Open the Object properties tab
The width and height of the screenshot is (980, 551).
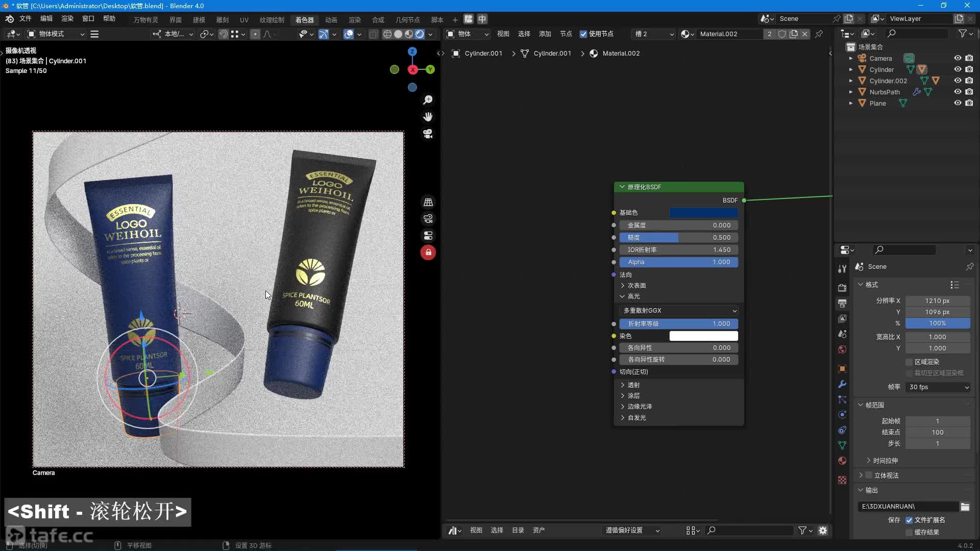click(x=842, y=369)
